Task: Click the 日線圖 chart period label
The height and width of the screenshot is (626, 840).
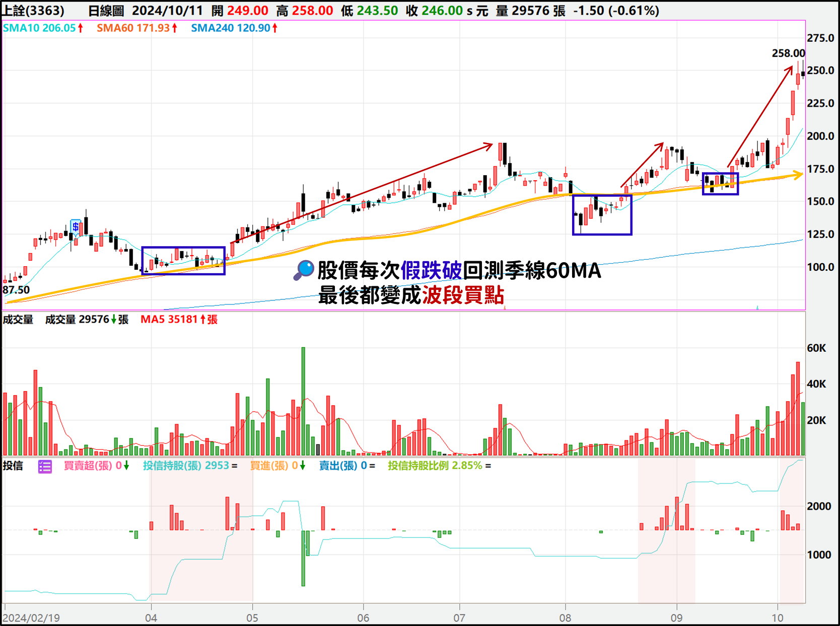Action: click(x=106, y=11)
